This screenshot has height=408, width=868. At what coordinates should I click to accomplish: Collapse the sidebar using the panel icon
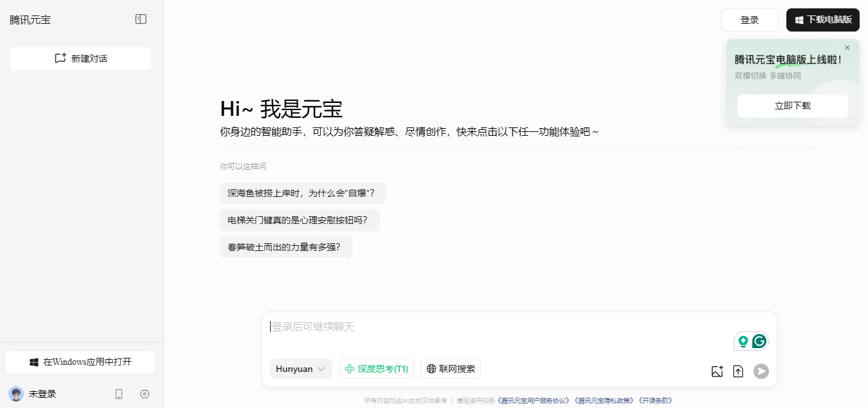tap(141, 19)
